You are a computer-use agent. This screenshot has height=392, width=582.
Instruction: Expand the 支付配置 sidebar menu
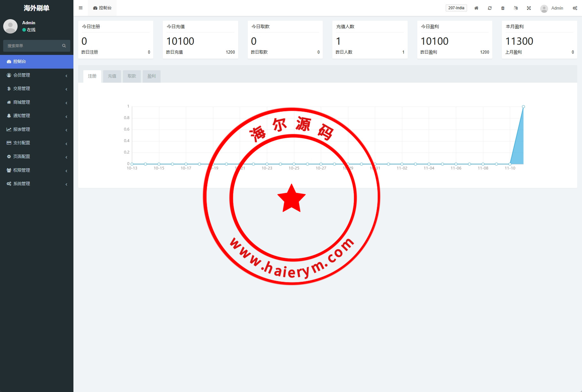tap(36, 143)
